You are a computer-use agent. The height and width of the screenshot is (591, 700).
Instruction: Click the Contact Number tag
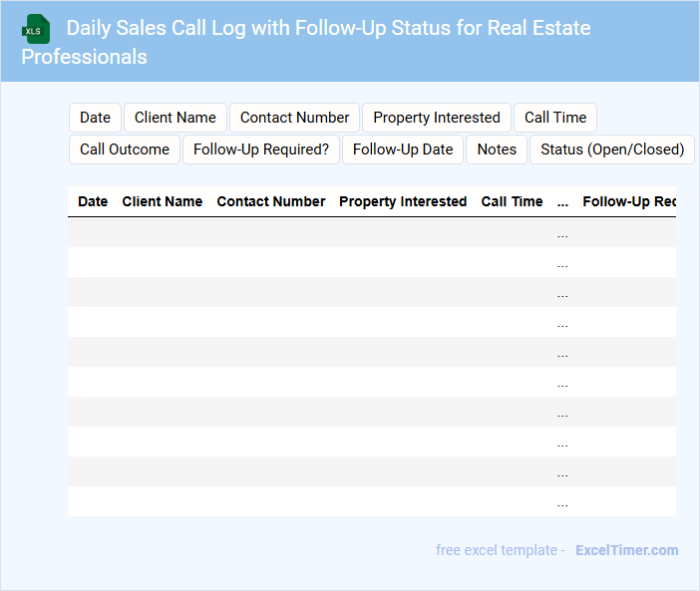click(x=294, y=118)
